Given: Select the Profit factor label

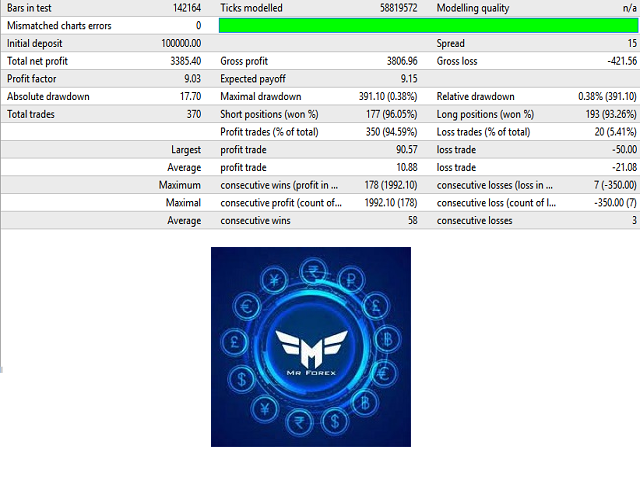Looking at the screenshot, I should 31,79.
